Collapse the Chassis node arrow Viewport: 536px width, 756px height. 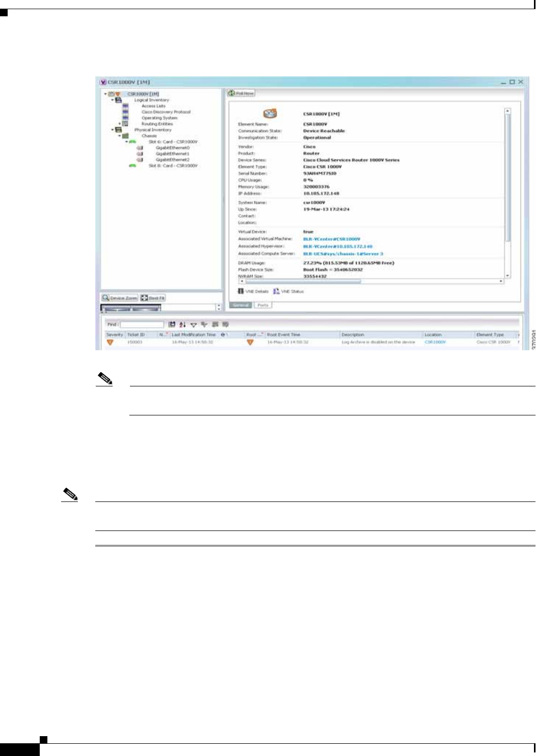pos(120,136)
